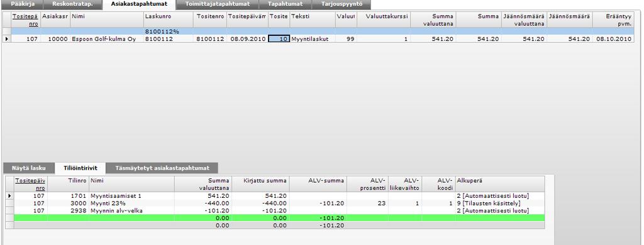
Task: Select row arrow for Espoon Golf-kulma Oy
Action: click(6, 39)
